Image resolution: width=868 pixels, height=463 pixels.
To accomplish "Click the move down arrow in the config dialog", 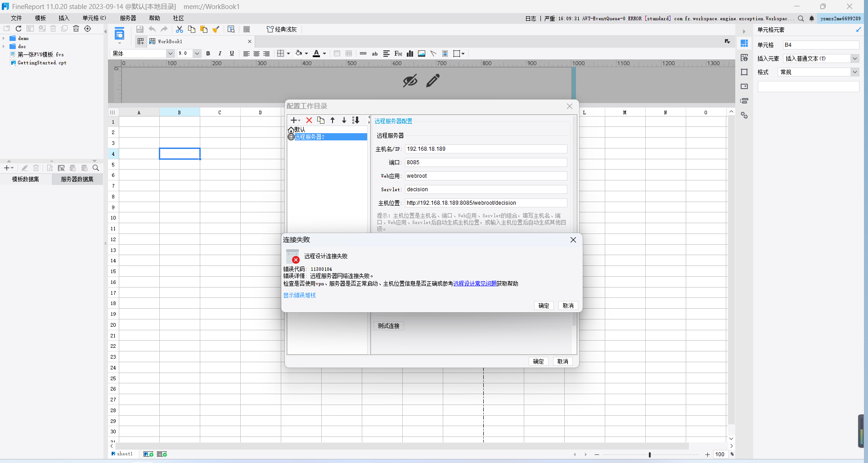I will 344,120.
